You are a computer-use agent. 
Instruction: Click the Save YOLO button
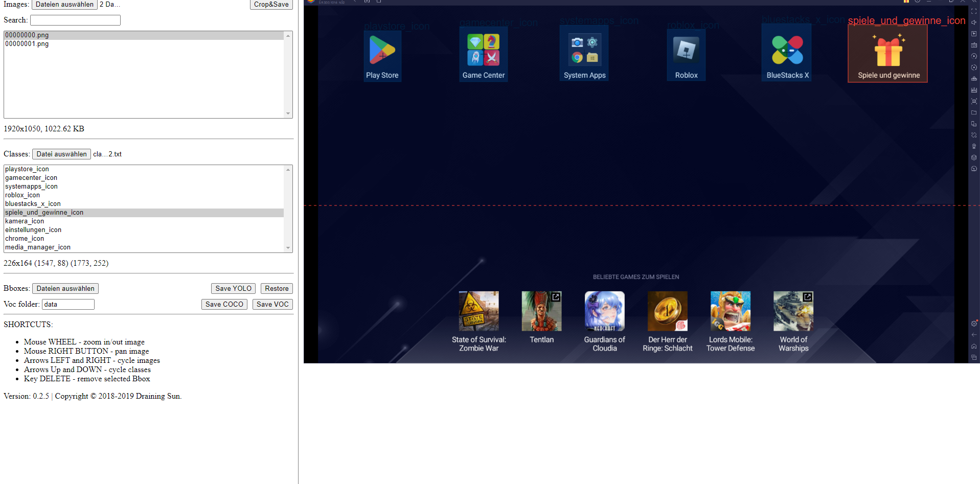coord(233,289)
